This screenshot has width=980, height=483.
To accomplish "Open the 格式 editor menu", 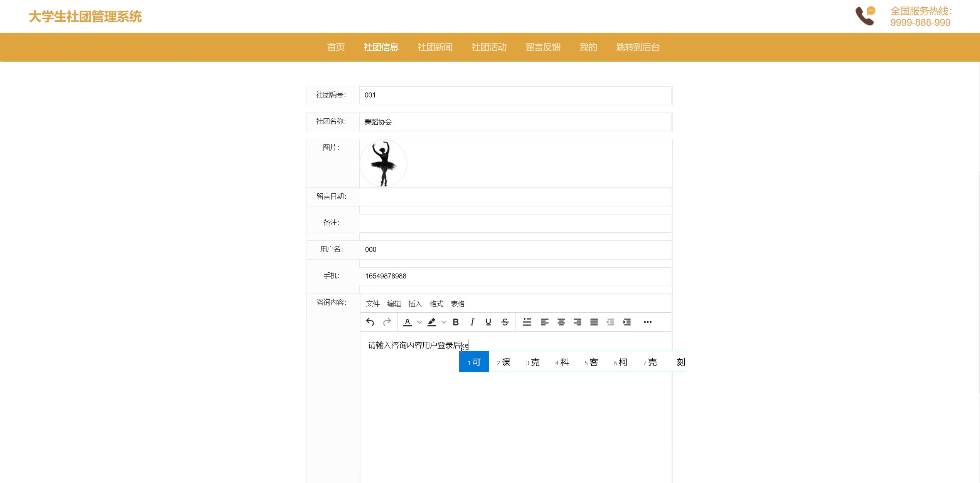I will (436, 304).
